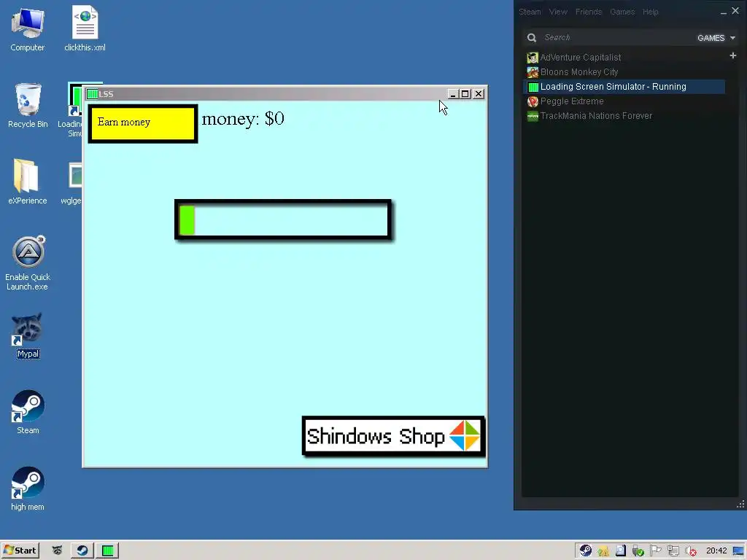The height and width of the screenshot is (560, 747).
Task: Click the yellow Earn money button
Action: pyautogui.click(x=143, y=123)
